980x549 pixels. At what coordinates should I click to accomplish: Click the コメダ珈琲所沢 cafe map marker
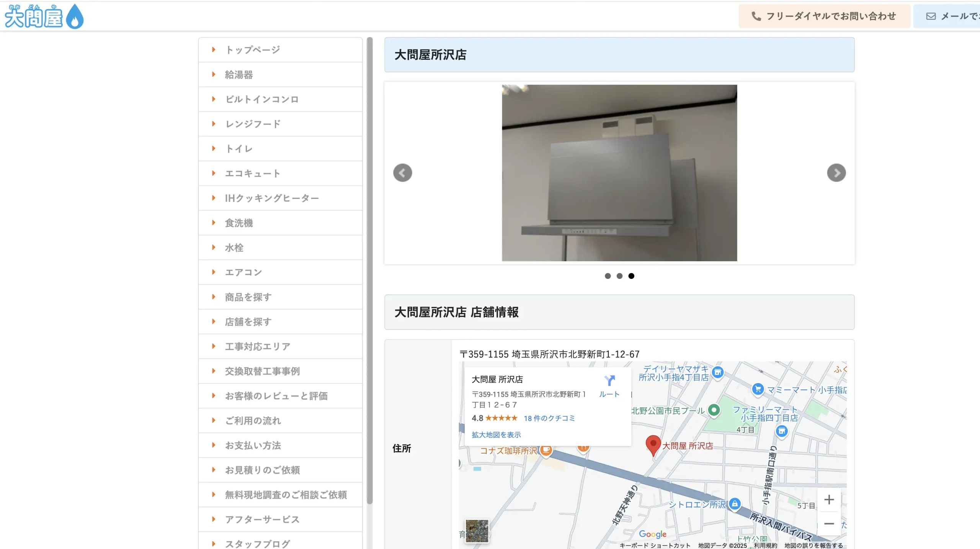(546, 450)
